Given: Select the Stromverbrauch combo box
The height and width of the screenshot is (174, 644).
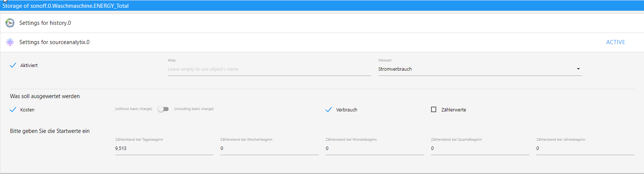Looking at the screenshot, I should 480,69.
